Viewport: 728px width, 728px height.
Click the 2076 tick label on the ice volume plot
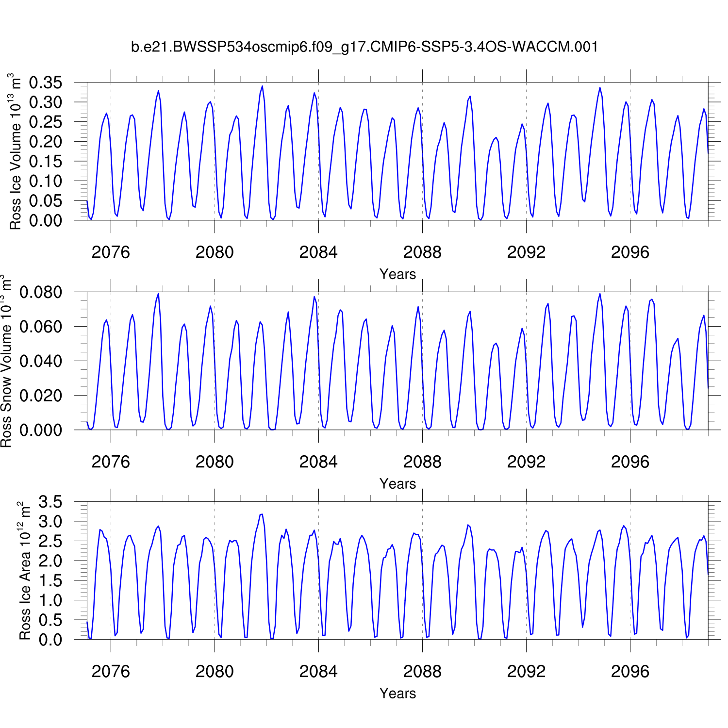pos(111,252)
